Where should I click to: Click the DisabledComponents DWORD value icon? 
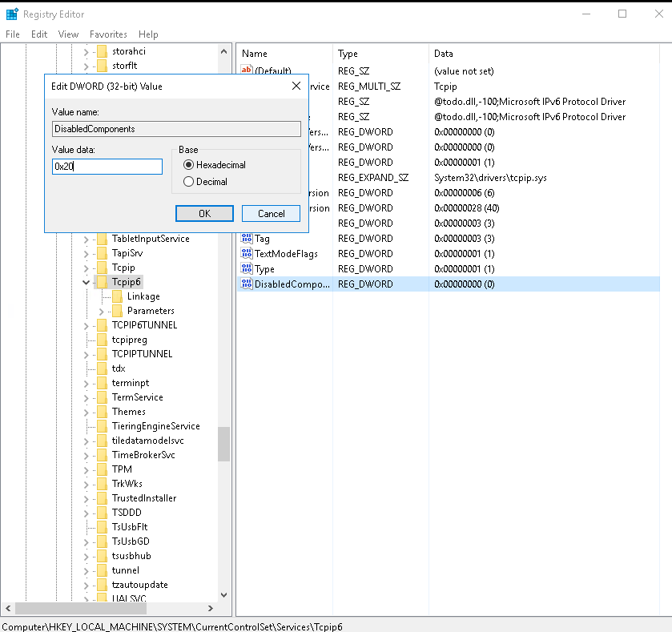(247, 284)
